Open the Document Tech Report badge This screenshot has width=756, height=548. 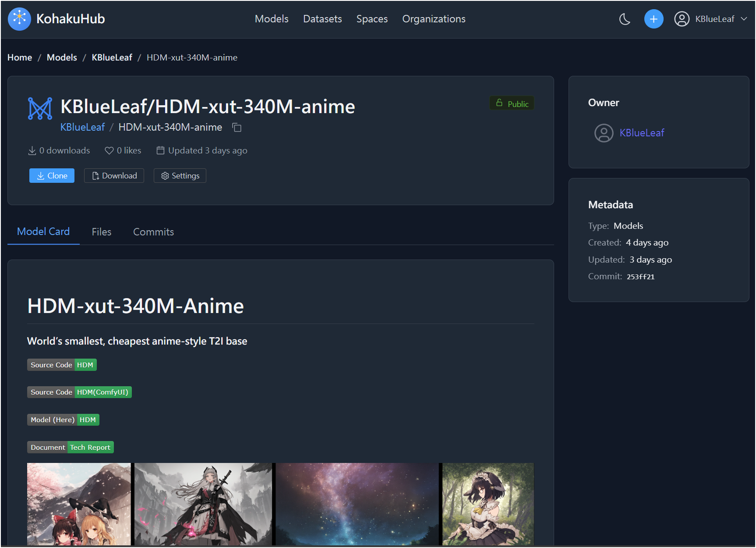click(x=71, y=447)
